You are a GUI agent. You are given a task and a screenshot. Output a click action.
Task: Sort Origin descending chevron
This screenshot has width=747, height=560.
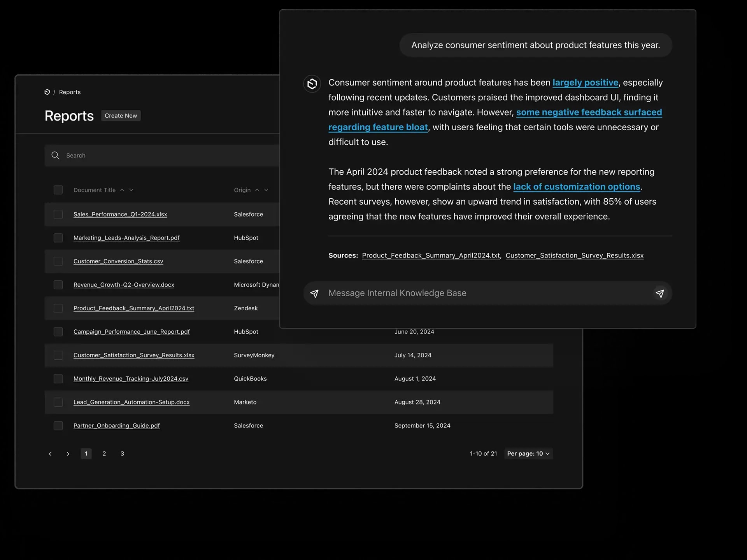[266, 190]
